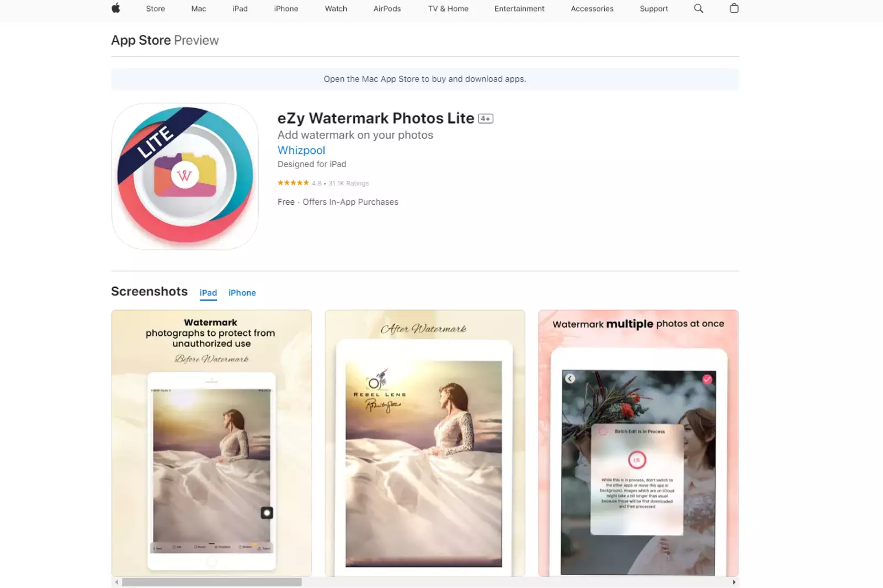This screenshot has width=883, height=588.
Task: Open the Store menu
Action: (156, 9)
